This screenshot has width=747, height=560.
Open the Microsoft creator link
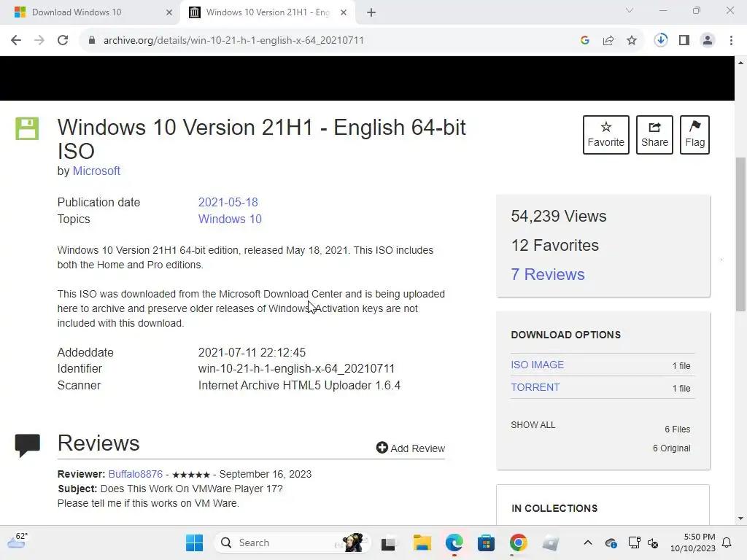tap(96, 171)
